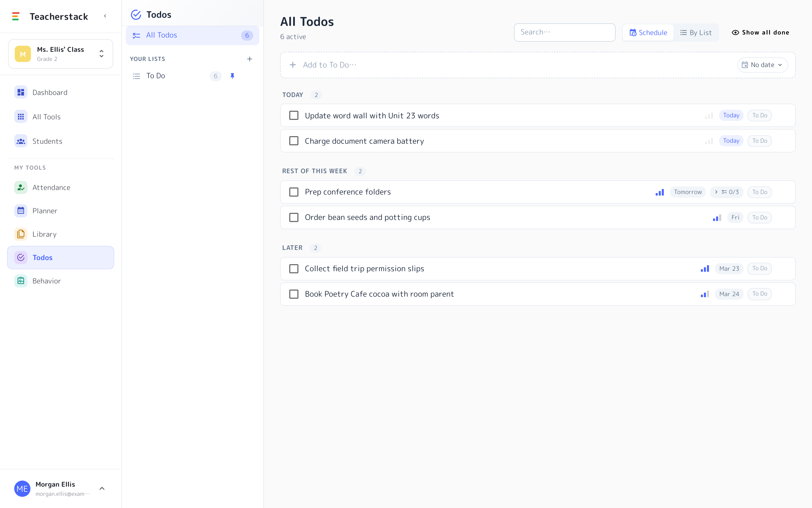Viewport: 812px width, 508px height.
Task: Open the Ms. Ellis' Class switcher
Action: click(60, 54)
